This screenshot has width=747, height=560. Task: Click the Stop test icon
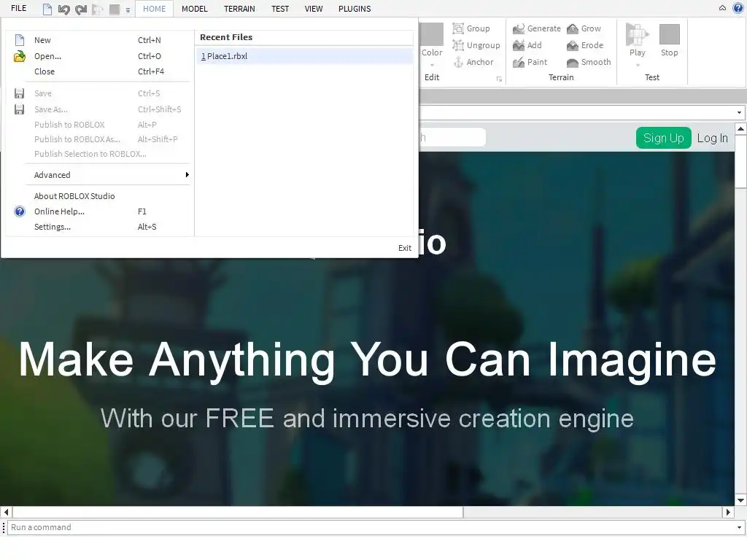[x=670, y=34]
